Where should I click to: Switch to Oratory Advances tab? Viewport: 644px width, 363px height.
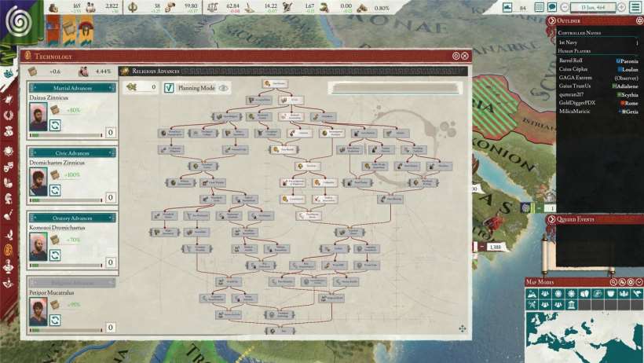coord(72,218)
